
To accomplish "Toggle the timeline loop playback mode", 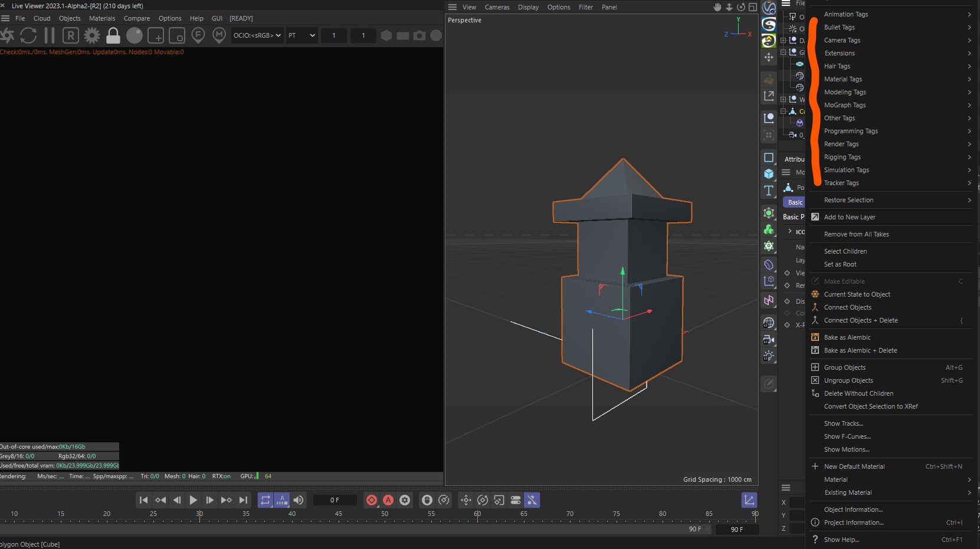I will pos(266,500).
